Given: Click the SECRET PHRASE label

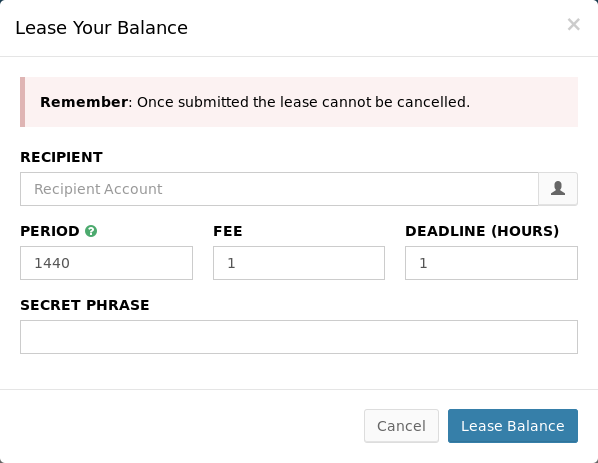Looking at the screenshot, I should coord(85,305).
